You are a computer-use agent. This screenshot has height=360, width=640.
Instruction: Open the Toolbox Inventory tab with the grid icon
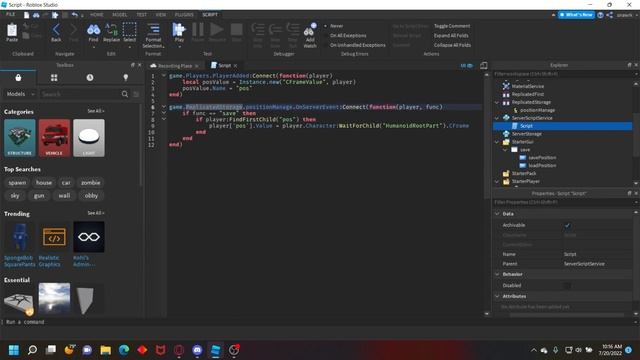click(54, 78)
